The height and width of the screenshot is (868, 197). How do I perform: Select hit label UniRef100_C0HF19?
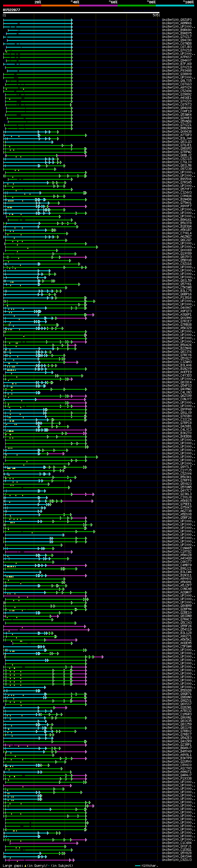[177, 111]
